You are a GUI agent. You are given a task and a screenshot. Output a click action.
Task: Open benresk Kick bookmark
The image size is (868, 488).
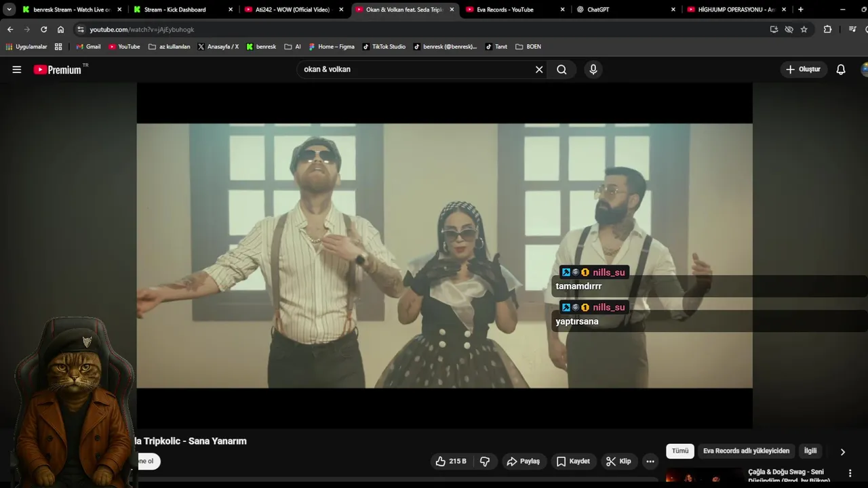click(261, 47)
